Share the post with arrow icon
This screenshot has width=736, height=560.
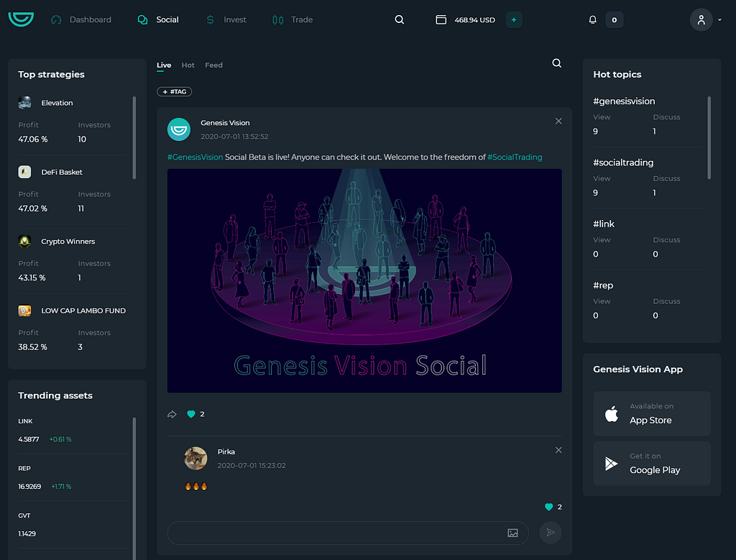click(x=172, y=414)
